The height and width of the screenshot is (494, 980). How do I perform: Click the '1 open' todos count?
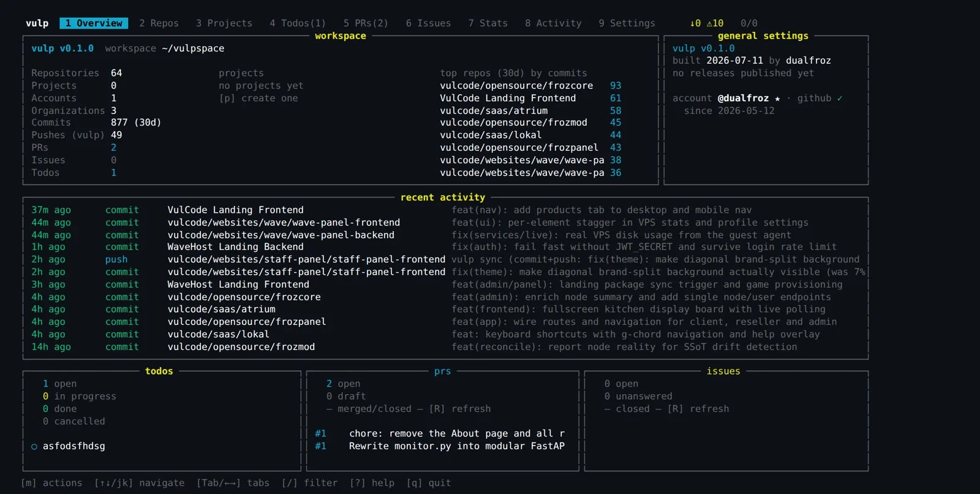[59, 384]
